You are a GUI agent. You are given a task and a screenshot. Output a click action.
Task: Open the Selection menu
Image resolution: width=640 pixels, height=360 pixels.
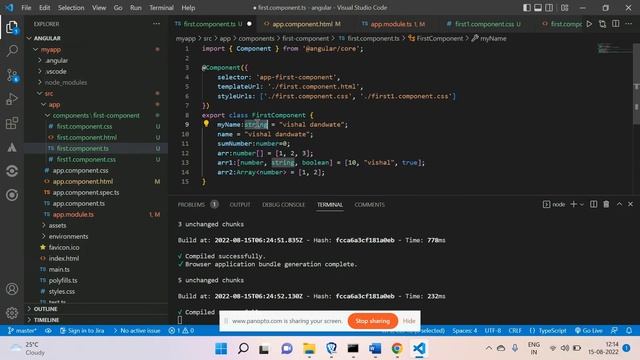coord(71,8)
